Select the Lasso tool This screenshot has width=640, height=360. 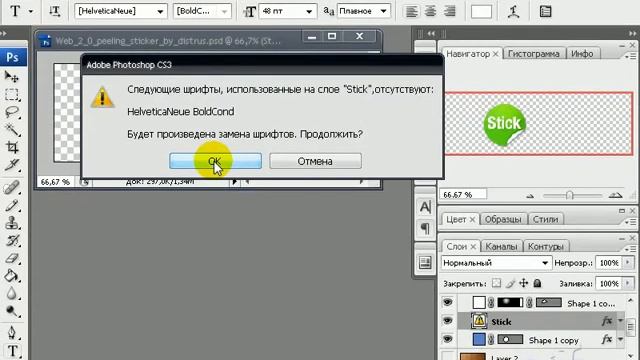pyautogui.click(x=12, y=112)
